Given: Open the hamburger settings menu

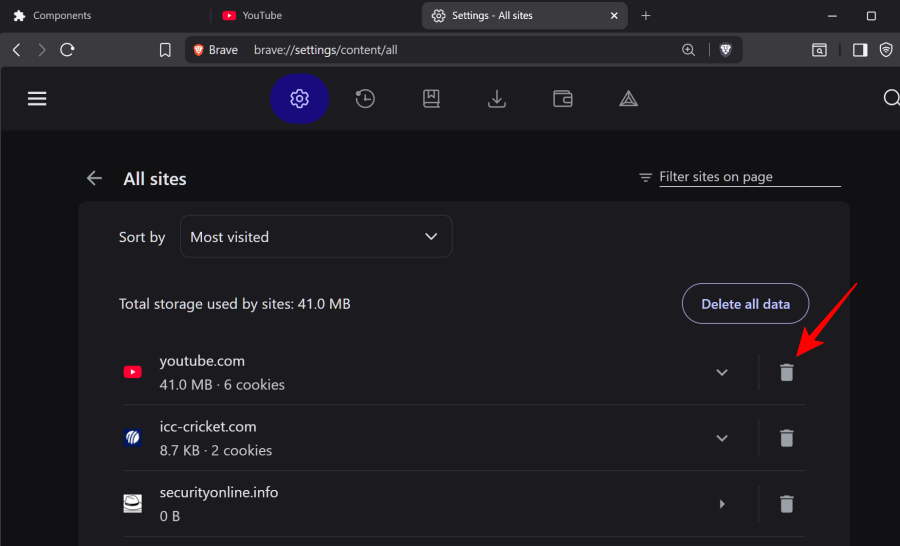Looking at the screenshot, I should click(x=38, y=98).
